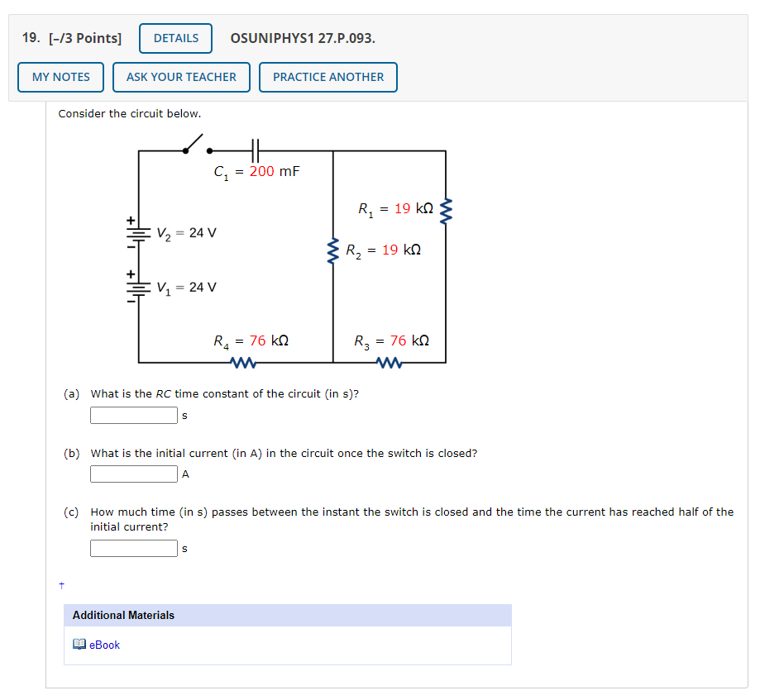This screenshot has width=760, height=700.
Task: Open MY NOTES
Action: [60, 77]
